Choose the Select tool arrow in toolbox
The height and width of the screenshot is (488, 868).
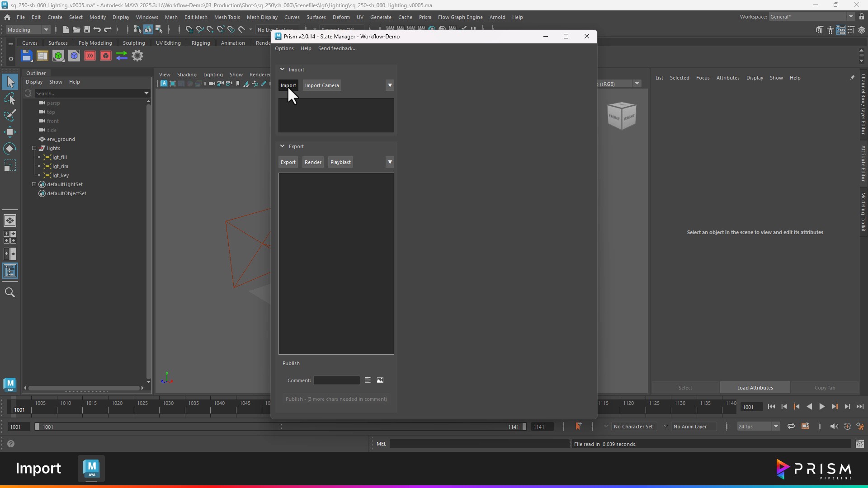pyautogui.click(x=10, y=82)
